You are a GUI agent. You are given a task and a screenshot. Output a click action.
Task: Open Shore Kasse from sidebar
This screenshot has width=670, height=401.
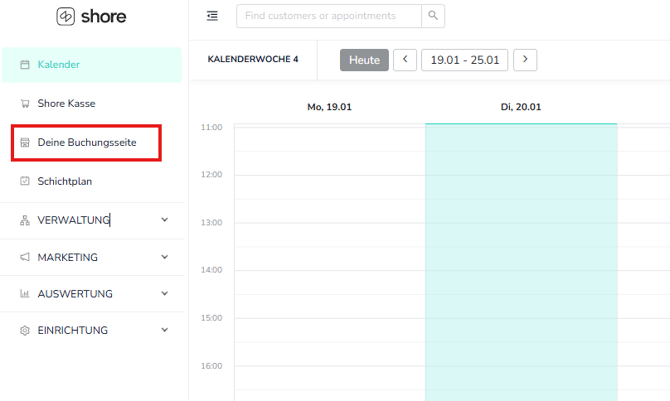click(x=66, y=103)
